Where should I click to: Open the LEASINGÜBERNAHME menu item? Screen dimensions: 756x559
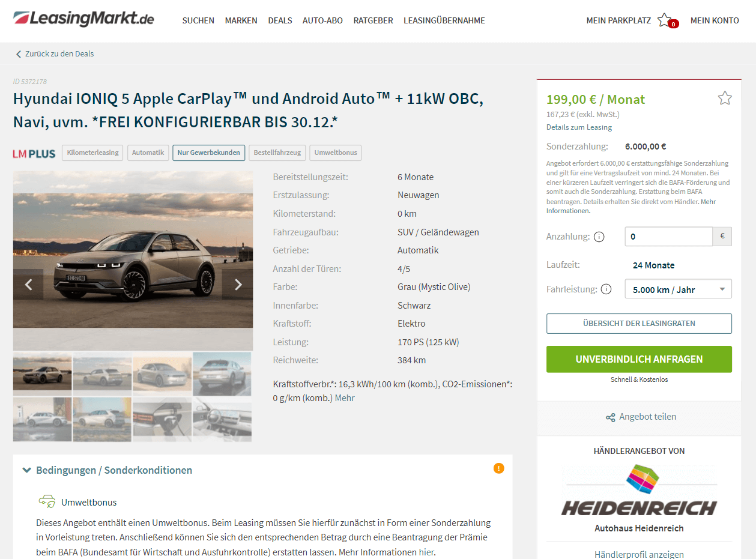444,20
